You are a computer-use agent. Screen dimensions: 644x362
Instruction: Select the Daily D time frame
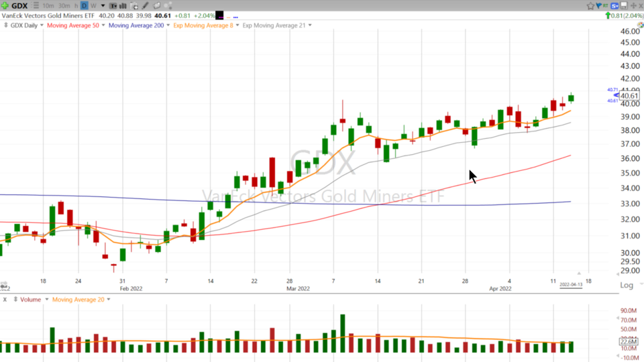click(85, 6)
